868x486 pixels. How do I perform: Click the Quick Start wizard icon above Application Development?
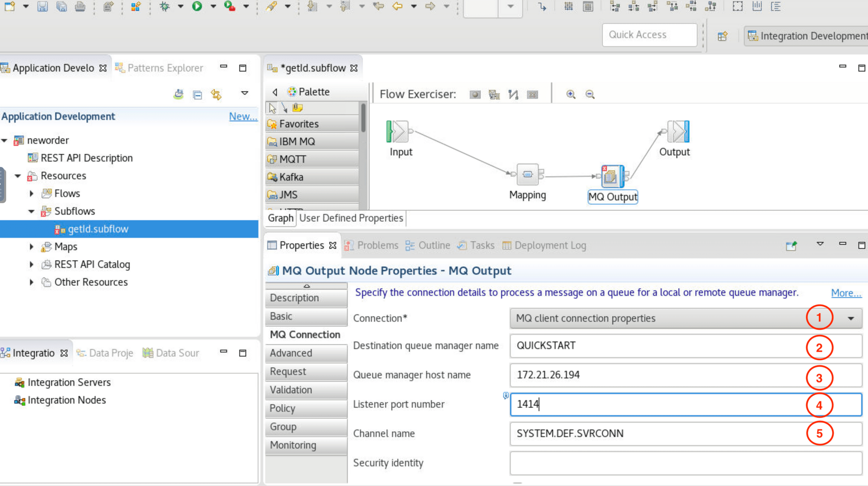(178, 94)
